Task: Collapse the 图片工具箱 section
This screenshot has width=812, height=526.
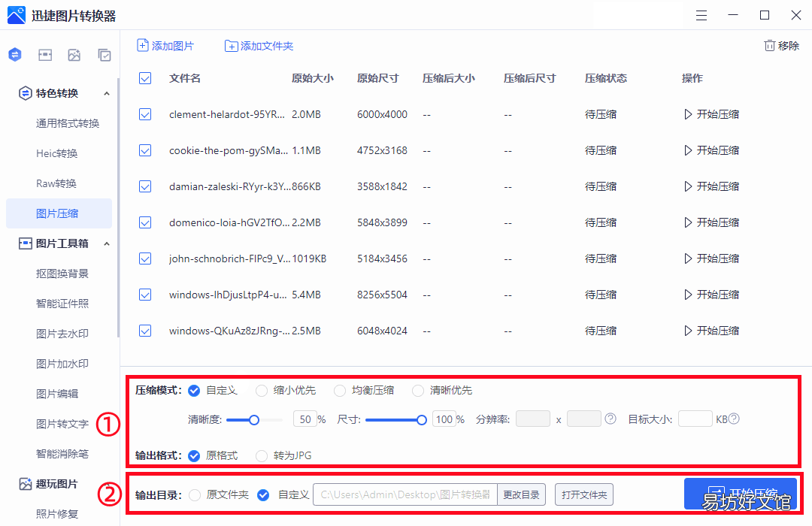Action: (107, 244)
